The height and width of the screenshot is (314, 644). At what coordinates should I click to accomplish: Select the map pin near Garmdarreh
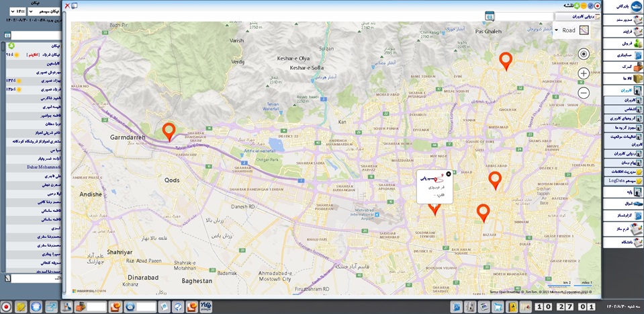pos(169,132)
